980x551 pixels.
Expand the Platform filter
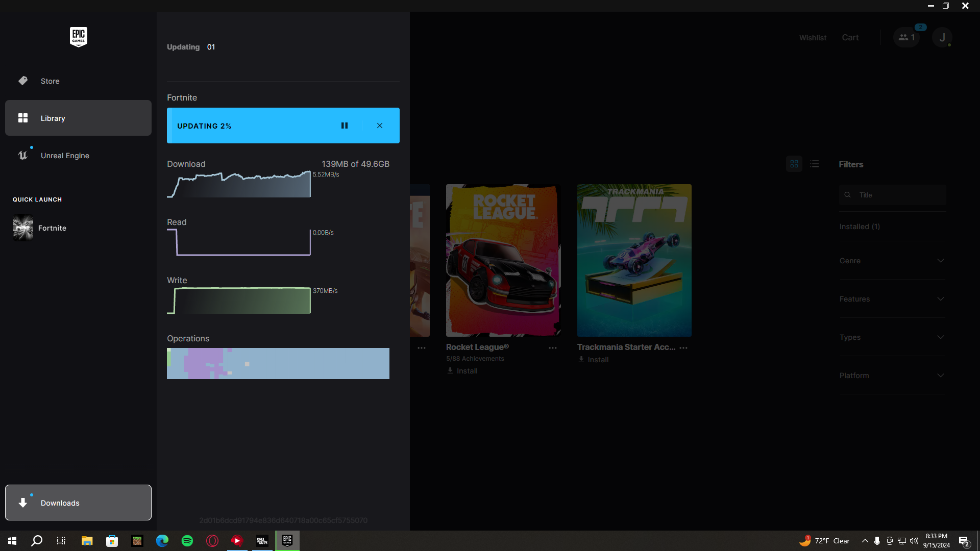click(x=892, y=375)
